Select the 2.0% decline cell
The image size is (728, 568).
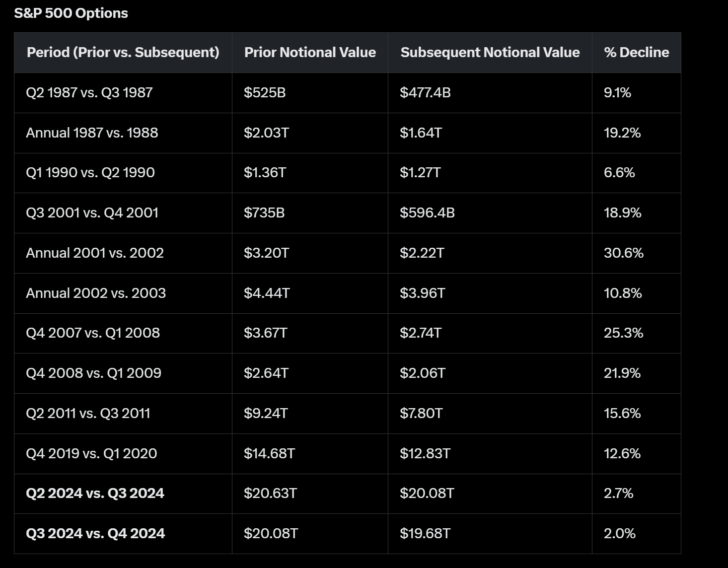619,534
